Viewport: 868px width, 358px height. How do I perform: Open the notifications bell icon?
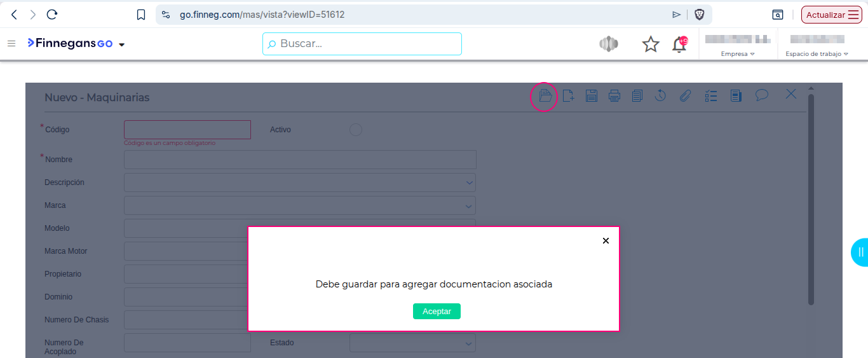click(x=679, y=44)
